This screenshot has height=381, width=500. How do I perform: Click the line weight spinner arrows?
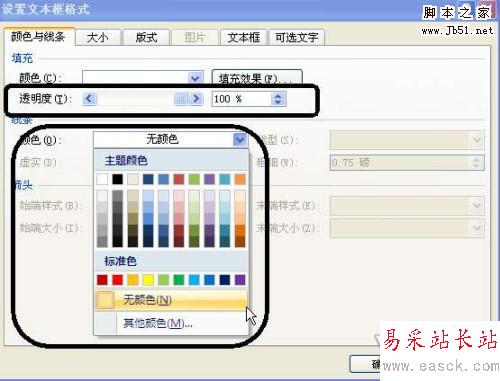click(476, 163)
